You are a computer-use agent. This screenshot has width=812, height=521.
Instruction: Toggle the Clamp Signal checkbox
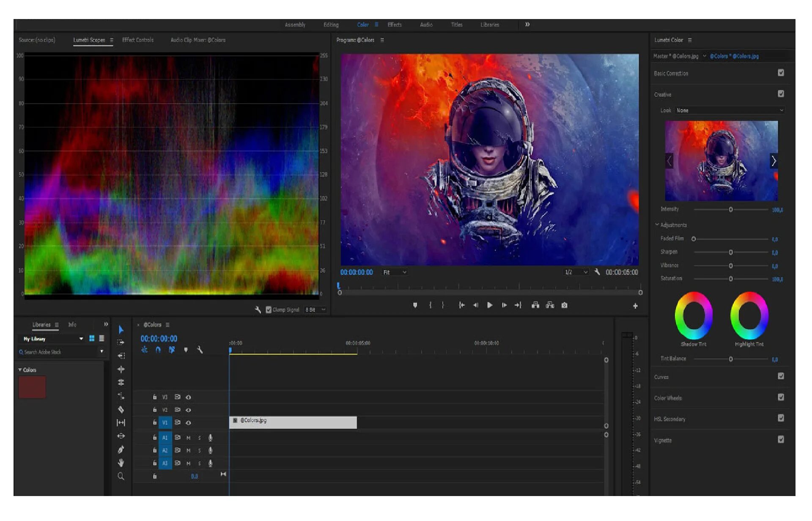tap(269, 310)
